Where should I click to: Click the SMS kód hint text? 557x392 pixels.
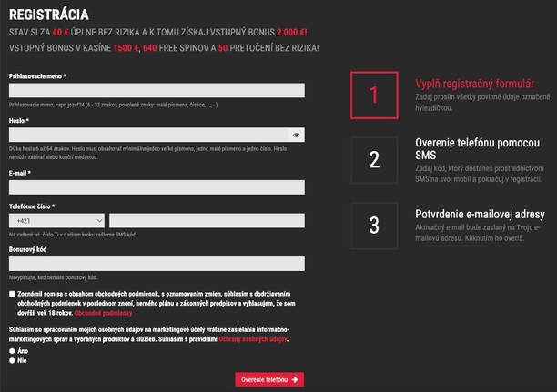[73, 235]
